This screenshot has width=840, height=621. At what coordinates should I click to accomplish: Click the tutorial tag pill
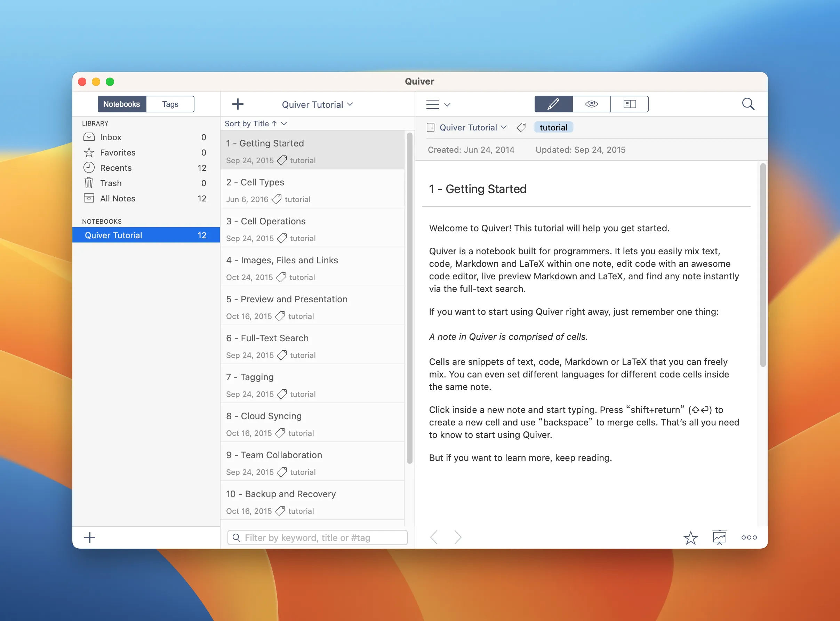click(553, 127)
